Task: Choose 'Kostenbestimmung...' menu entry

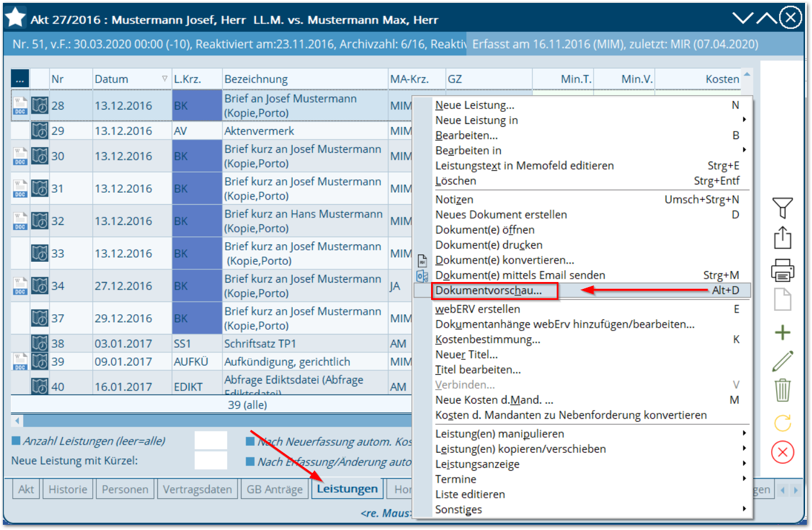Action: coord(582,339)
